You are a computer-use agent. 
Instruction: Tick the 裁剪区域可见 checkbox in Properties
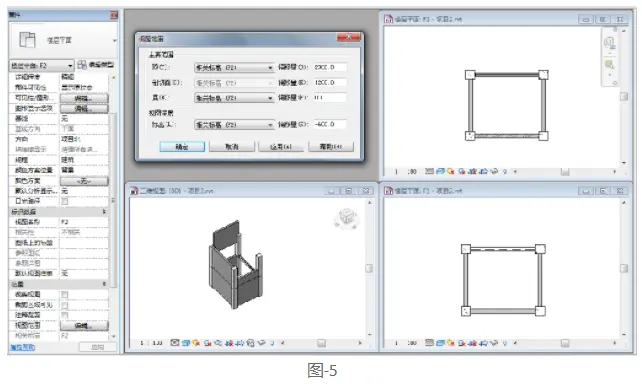coord(64,305)
